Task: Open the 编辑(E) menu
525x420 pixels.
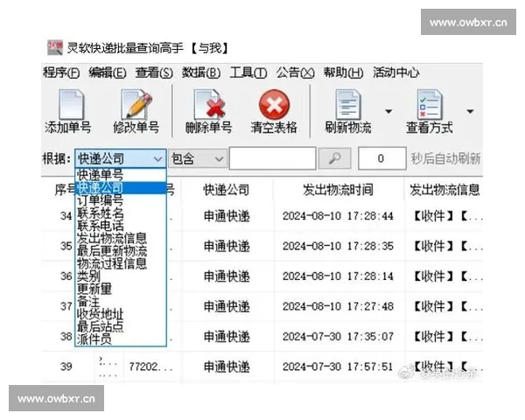Action: [x=108, y=73]
